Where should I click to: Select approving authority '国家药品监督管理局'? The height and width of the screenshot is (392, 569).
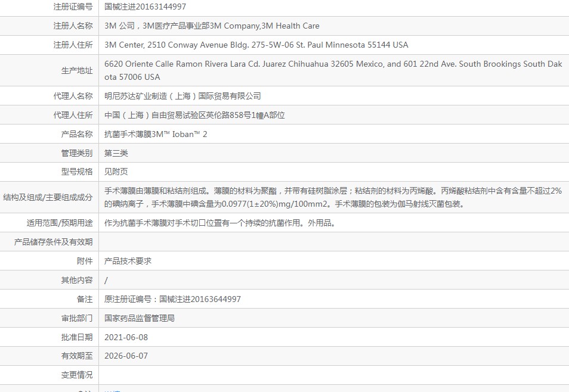pyautogui.click(x=140, y=318)
